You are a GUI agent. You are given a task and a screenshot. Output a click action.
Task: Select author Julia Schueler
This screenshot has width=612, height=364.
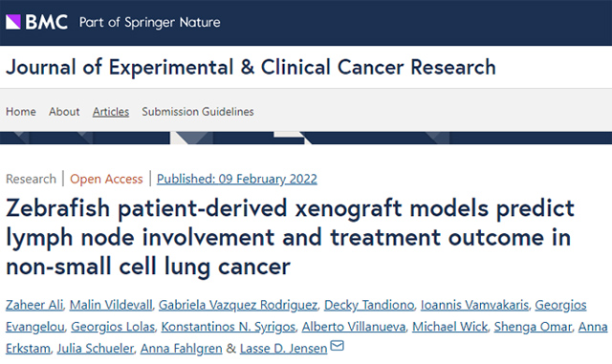(96, 349)
